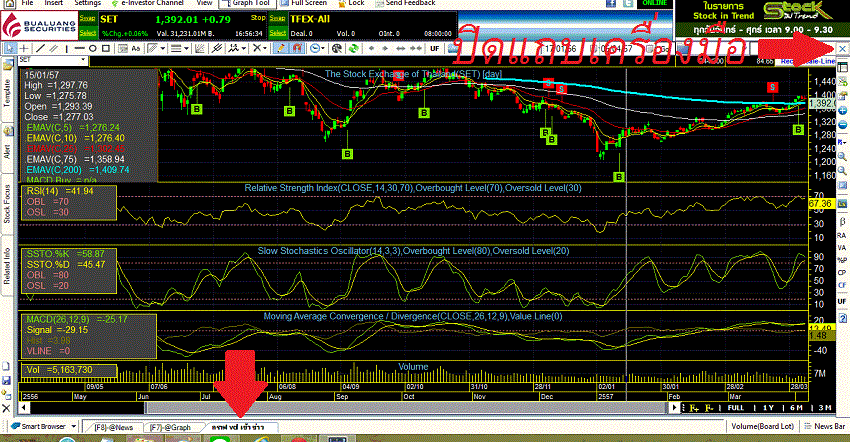Open the Related Info side tab
850x442 pixels.
click(x=8, y=266)
